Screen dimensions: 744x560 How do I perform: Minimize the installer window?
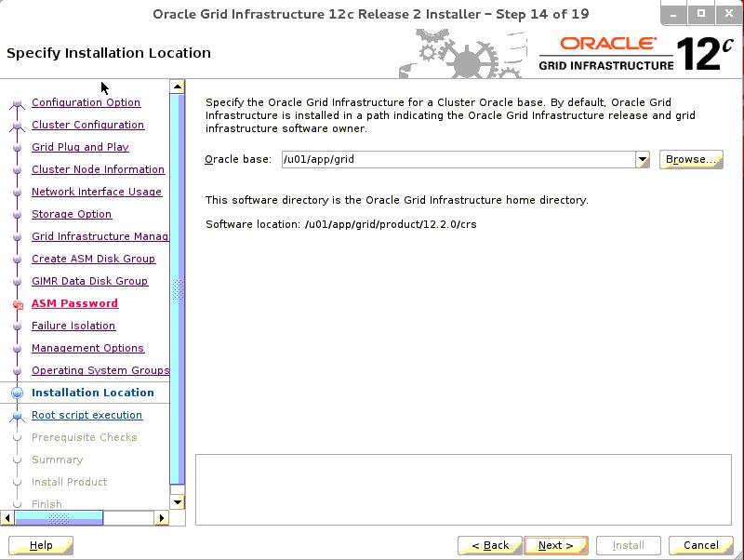coord(672,14)
